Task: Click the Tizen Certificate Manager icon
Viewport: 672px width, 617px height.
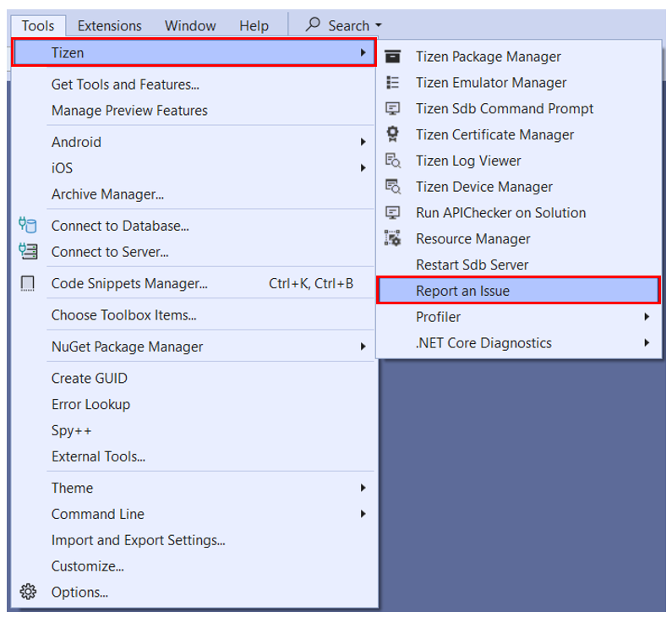Action: 392,134
